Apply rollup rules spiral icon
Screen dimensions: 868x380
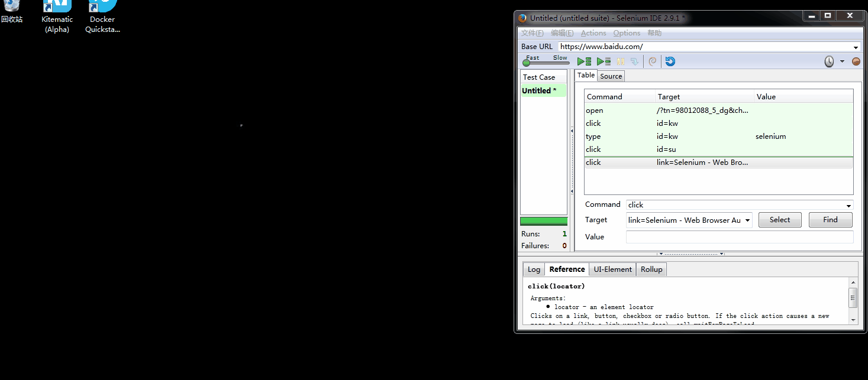pos(653,61)
